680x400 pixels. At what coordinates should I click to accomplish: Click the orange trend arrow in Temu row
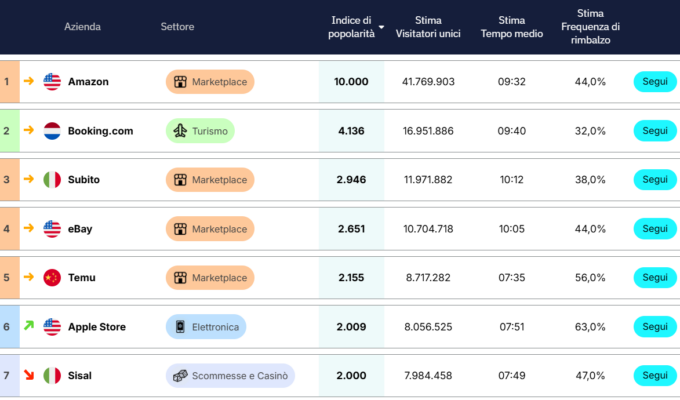[x=29, y=277]
